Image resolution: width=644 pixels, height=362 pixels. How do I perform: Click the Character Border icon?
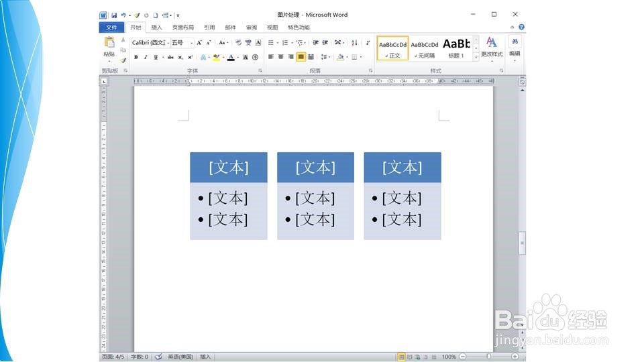coord(258,43)
